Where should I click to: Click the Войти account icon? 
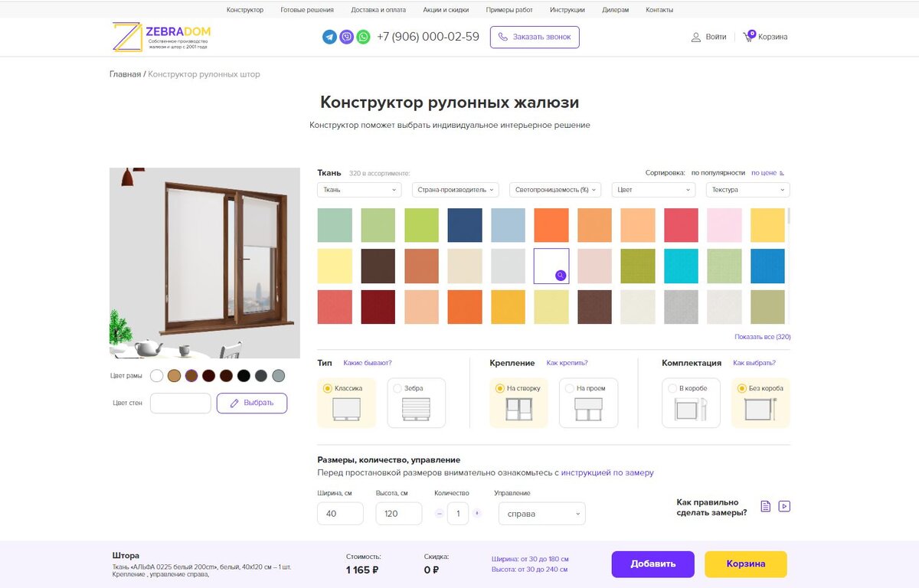[695, 36]
